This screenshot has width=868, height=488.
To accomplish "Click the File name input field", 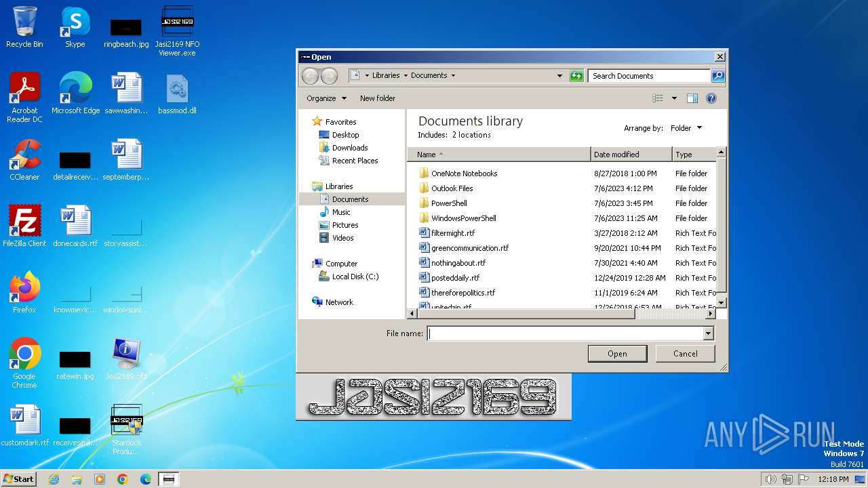I will 566,333.
